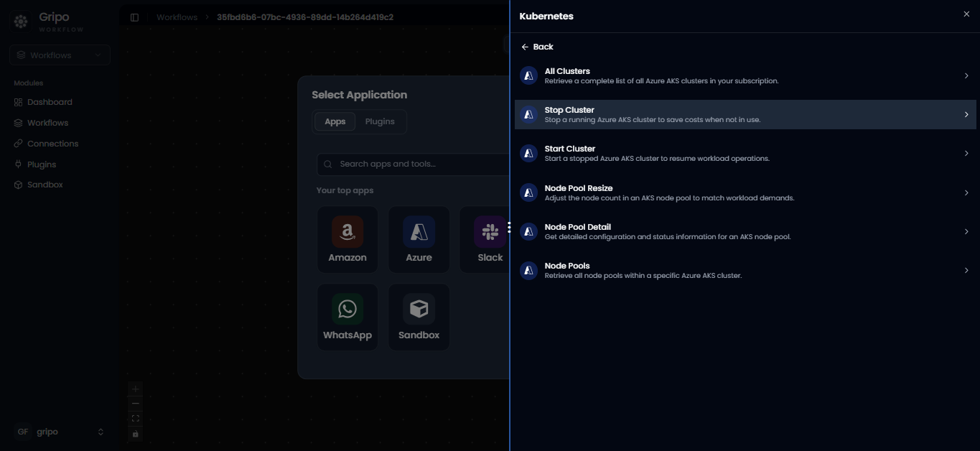Open the WhatsApp app tile
The width and height of the screenshot is (980, 451).
(347, 317)
